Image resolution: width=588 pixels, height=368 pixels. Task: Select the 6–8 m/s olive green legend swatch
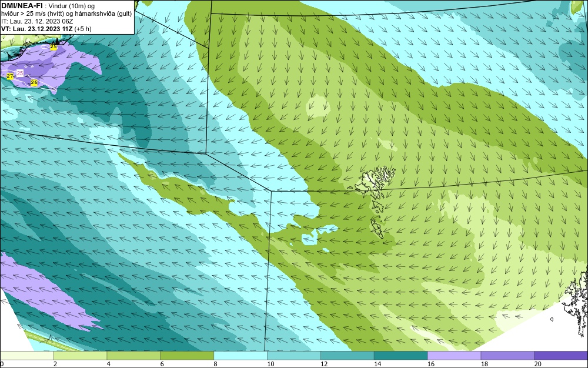(x=187, y=355)
